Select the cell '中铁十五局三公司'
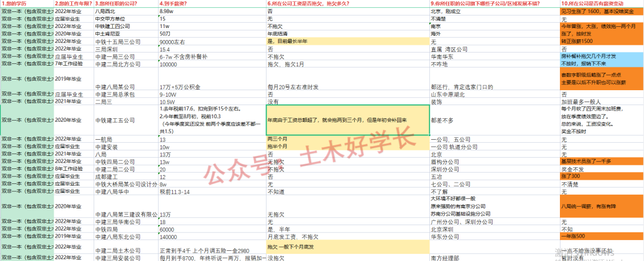The image size is (644, 261). point(126,42)
